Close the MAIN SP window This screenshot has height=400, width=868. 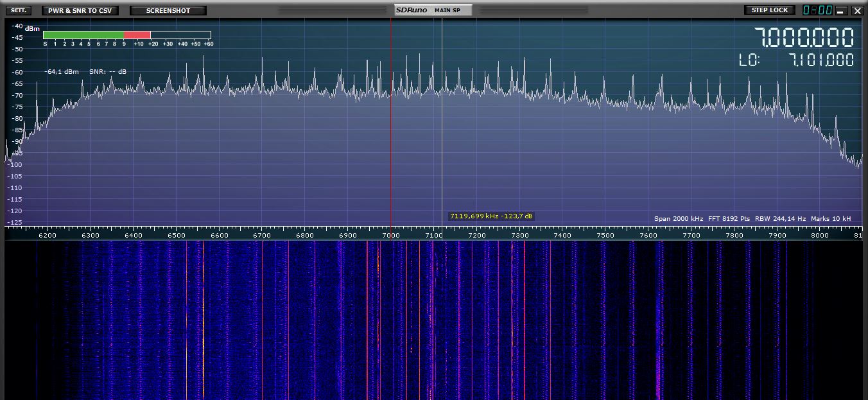pos(857,11)
